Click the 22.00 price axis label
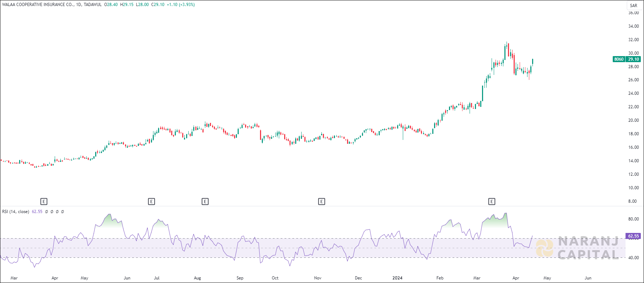The height and width of the screenshot is (283, 644). click(633, 107)
